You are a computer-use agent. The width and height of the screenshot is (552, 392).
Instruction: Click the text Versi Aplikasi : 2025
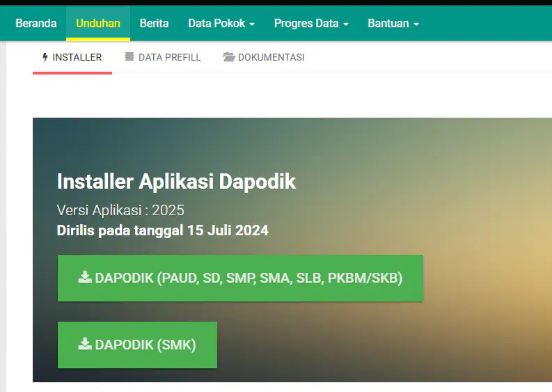point(120,210)
